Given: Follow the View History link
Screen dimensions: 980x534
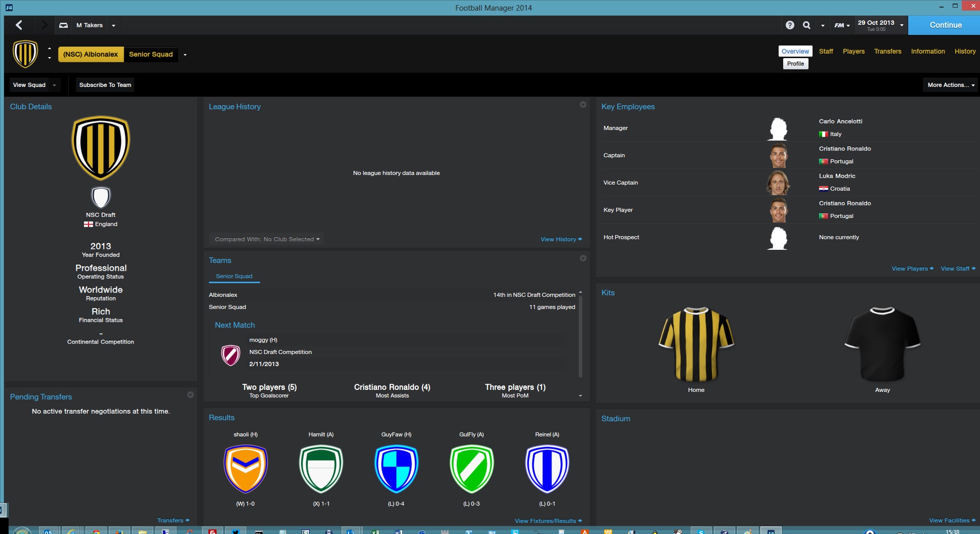Looking at the screenshot, I should [x=561, y=239].
